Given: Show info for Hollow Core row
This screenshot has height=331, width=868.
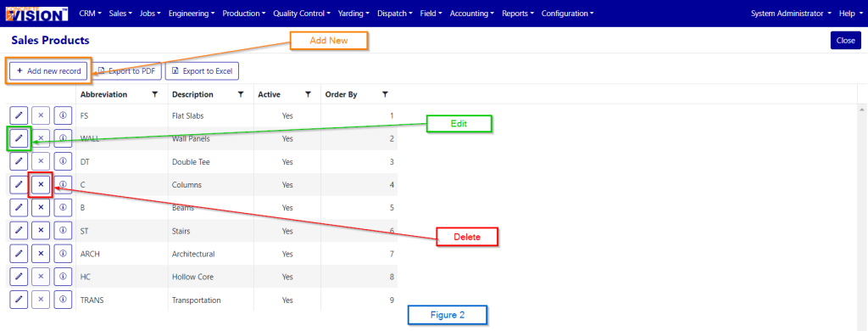Looking at the screenshot, I should [x=63, y=276].
